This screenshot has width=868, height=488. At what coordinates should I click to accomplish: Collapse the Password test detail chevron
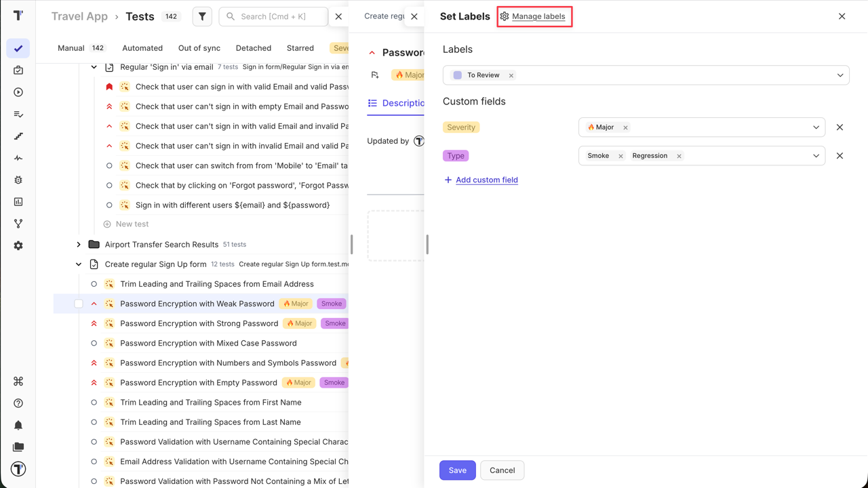[372, 53]
